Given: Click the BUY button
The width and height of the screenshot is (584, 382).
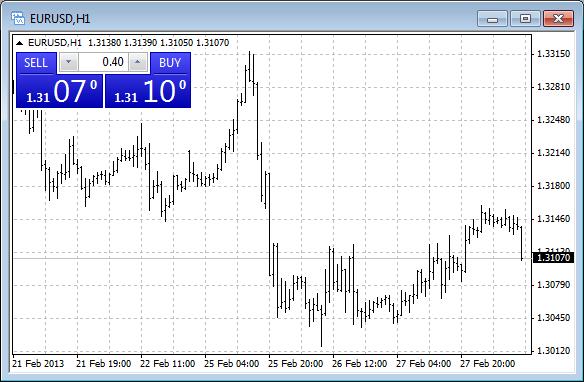Looking at the screenshot, I should tap(170, 63).
